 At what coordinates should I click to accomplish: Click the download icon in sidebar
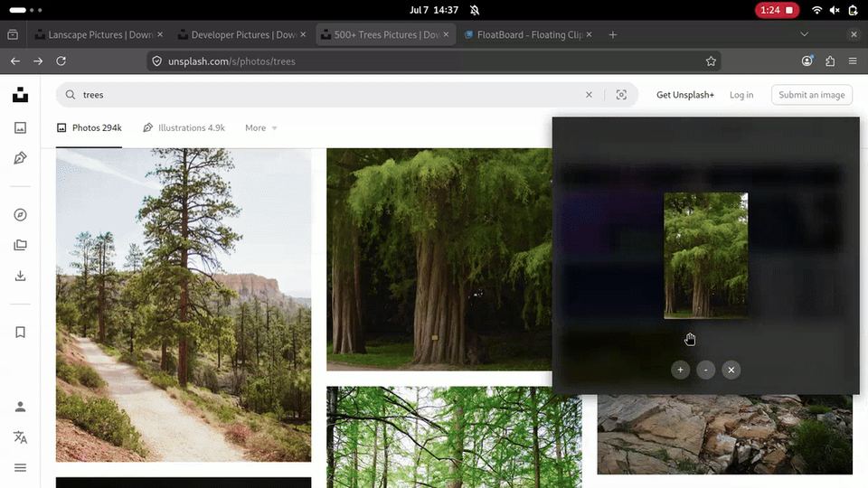[x=21, y=276]
